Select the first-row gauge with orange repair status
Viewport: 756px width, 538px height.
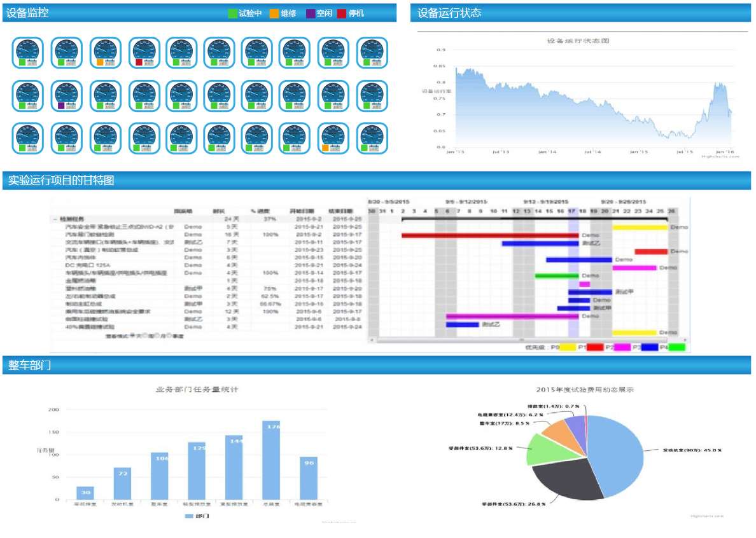(105, 53)
